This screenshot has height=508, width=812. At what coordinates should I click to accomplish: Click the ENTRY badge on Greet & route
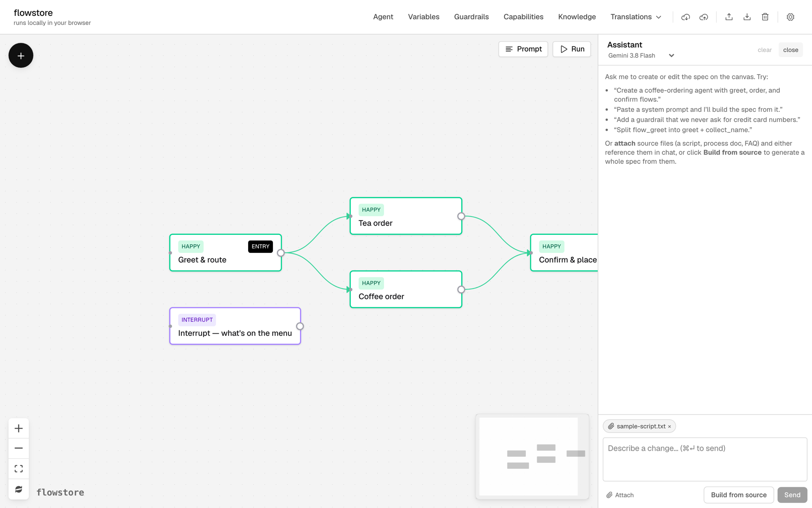pyautogui.click(x=260, y=247)
